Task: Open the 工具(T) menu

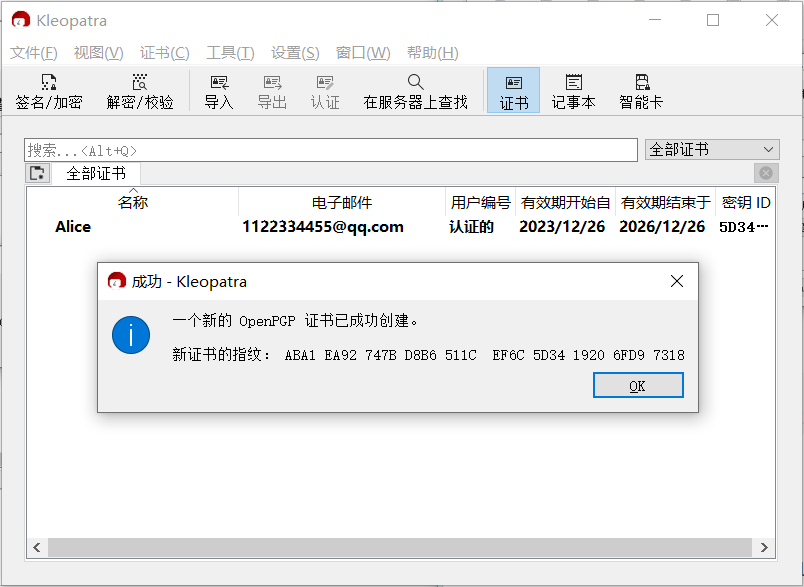Action: 230,53
